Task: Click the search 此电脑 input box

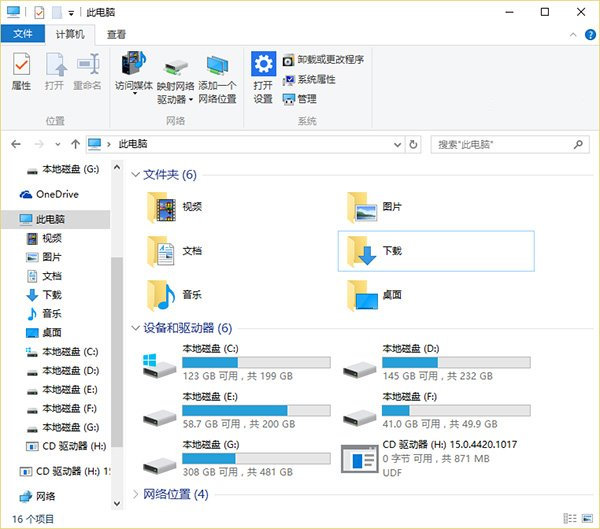Action: click(510, 145)
